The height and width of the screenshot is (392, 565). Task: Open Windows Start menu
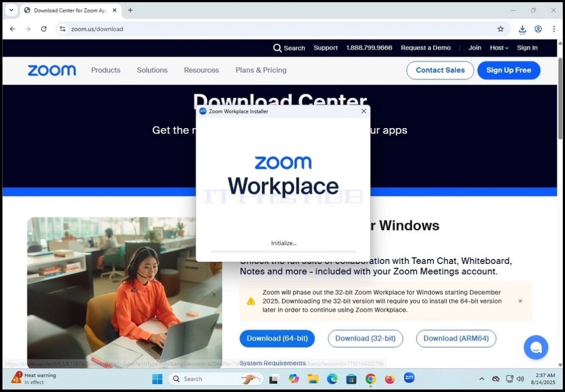pos(157,379)
